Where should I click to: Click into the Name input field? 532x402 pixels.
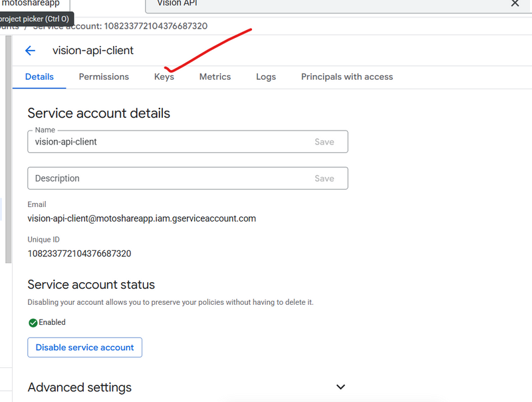click(x=166, y=142)
